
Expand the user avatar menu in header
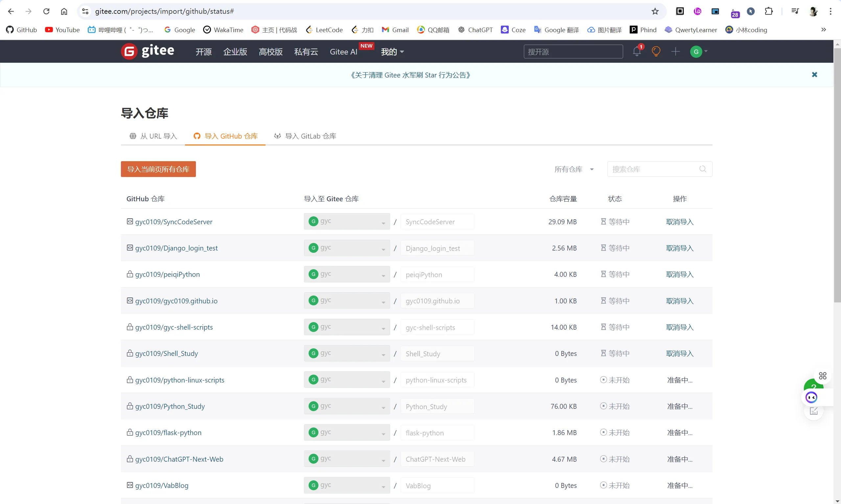(x=699, y=52)
